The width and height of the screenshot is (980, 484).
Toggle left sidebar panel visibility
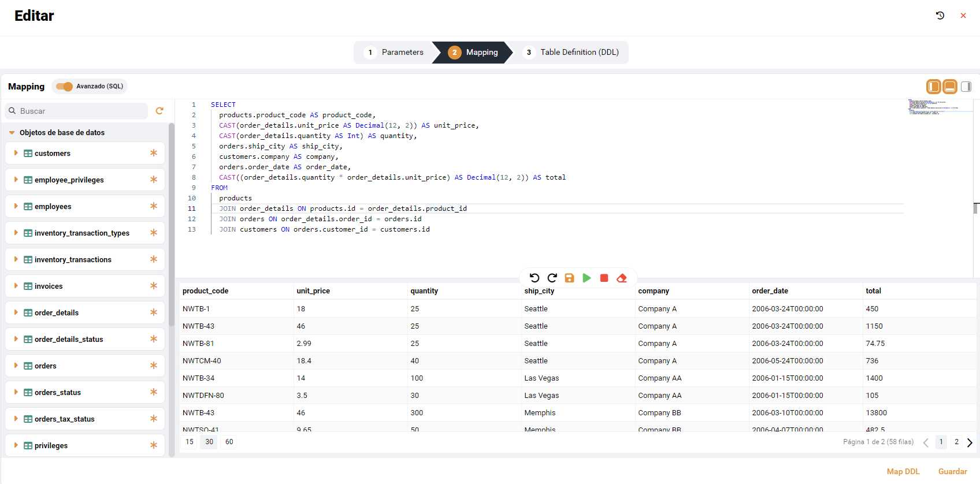933,87
